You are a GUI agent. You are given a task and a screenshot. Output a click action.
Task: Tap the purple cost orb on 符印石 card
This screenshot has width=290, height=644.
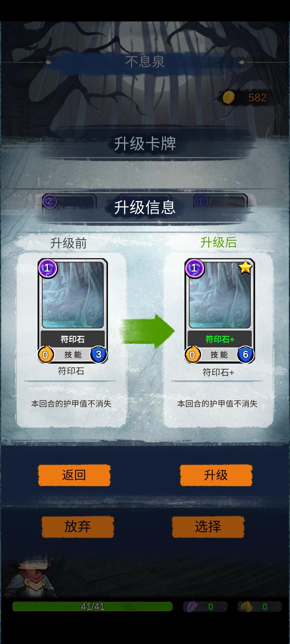48,268
